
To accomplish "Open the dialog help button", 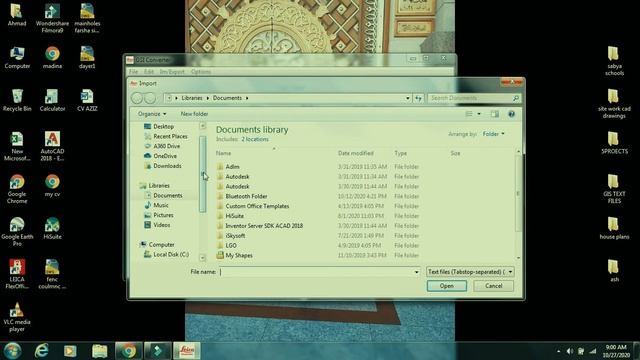I will point(511,114).
